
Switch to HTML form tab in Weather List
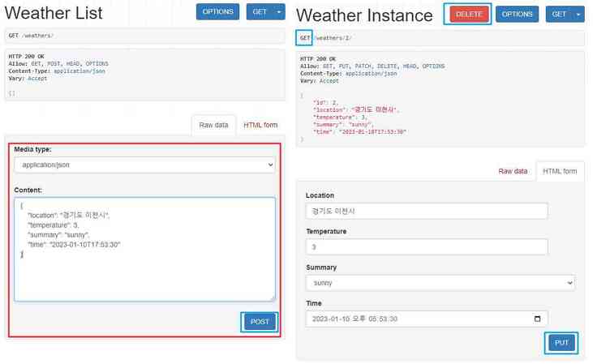tap(260, 125)
